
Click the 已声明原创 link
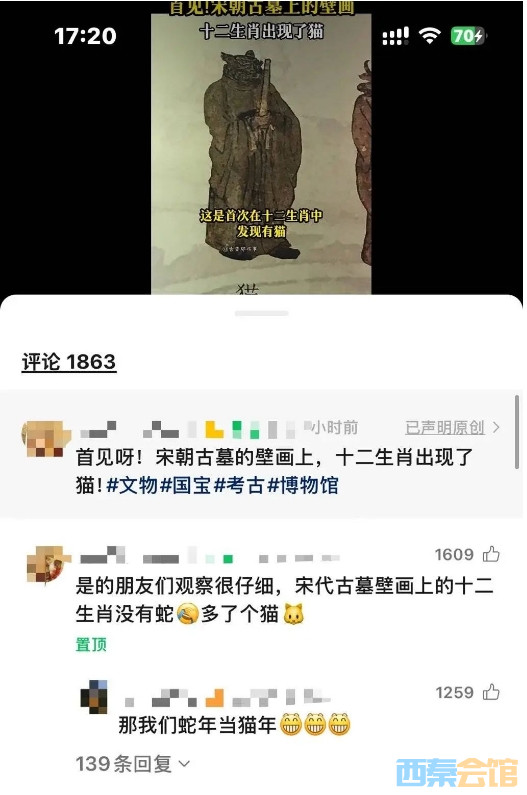click(x=445, y=427)
